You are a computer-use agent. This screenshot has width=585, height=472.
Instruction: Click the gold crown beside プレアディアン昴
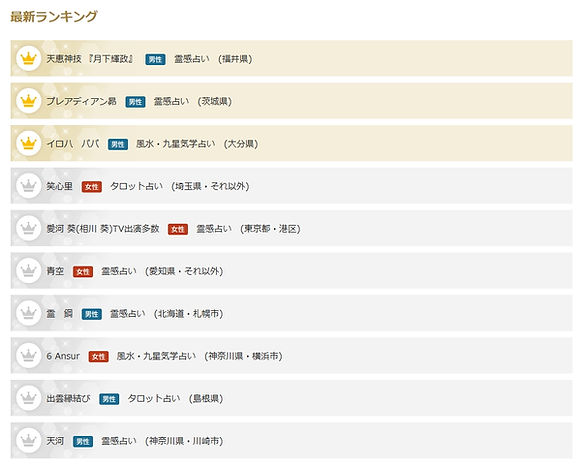(29, 101)
